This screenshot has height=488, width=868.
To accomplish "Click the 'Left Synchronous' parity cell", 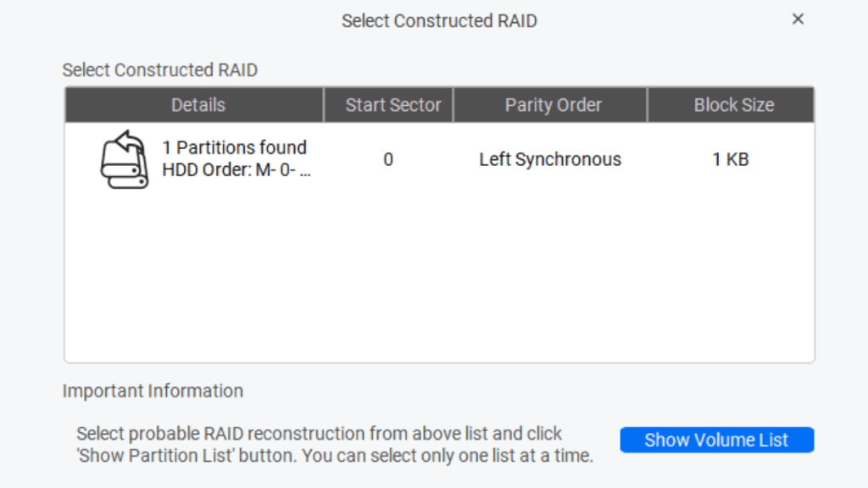I will (549, 159).
